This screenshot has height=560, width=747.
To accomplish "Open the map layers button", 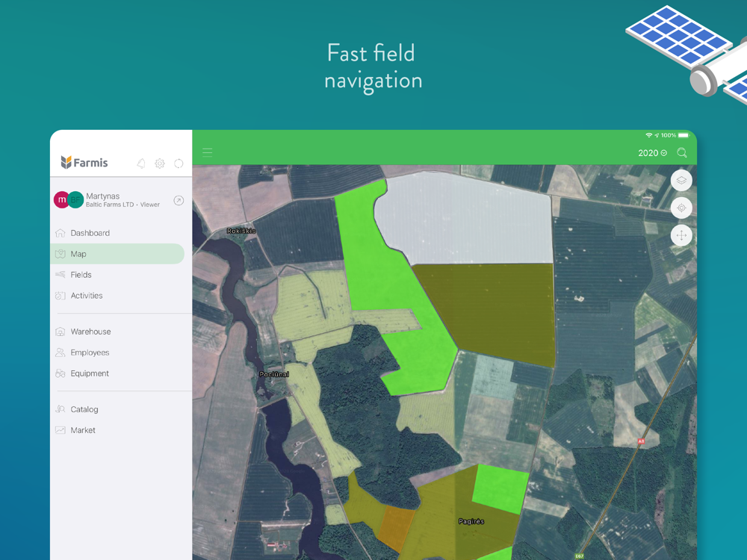I will pyautogui.click(x=681, y=181).
